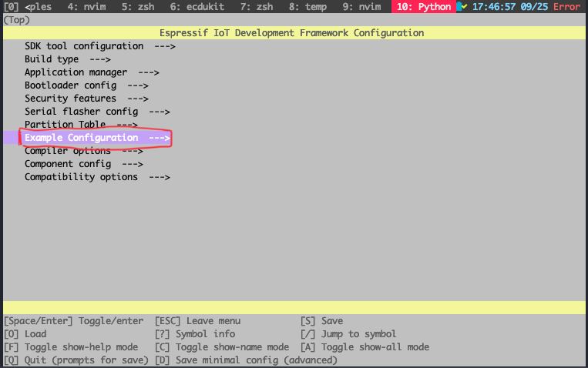588x368 pixels.
Task: Click the [O] Load hint
Action: (x=25, y=334)
